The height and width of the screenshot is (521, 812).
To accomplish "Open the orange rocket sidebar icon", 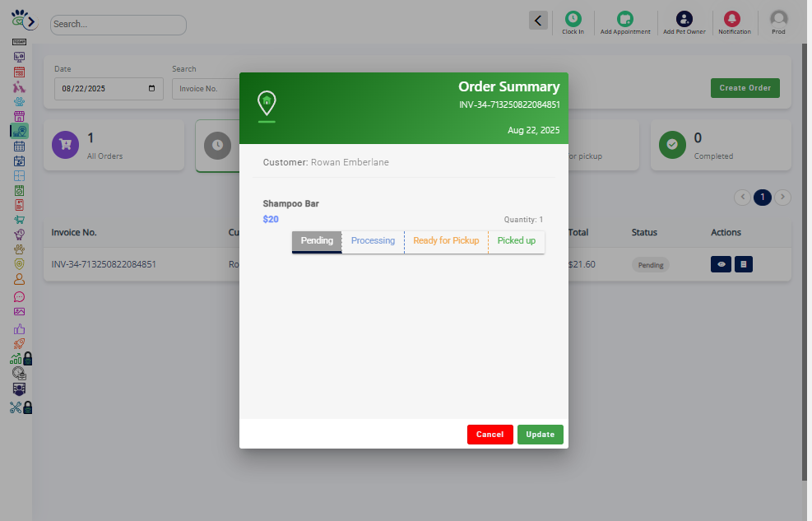I will pos(19,343).
